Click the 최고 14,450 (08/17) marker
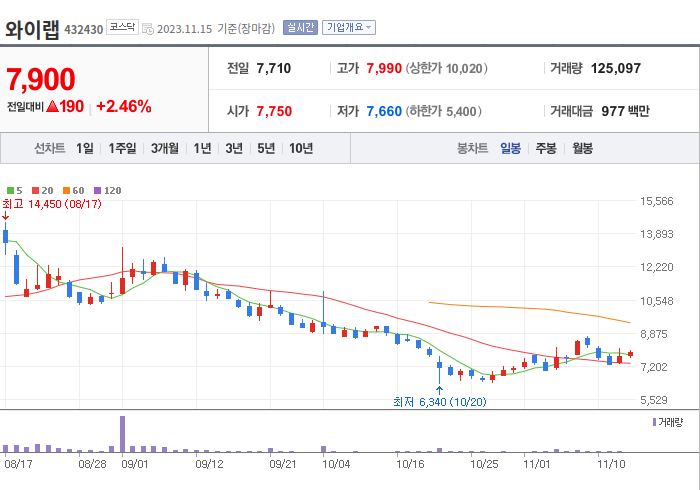This screenshot has width=700, height=490. (x=52, y=204)
